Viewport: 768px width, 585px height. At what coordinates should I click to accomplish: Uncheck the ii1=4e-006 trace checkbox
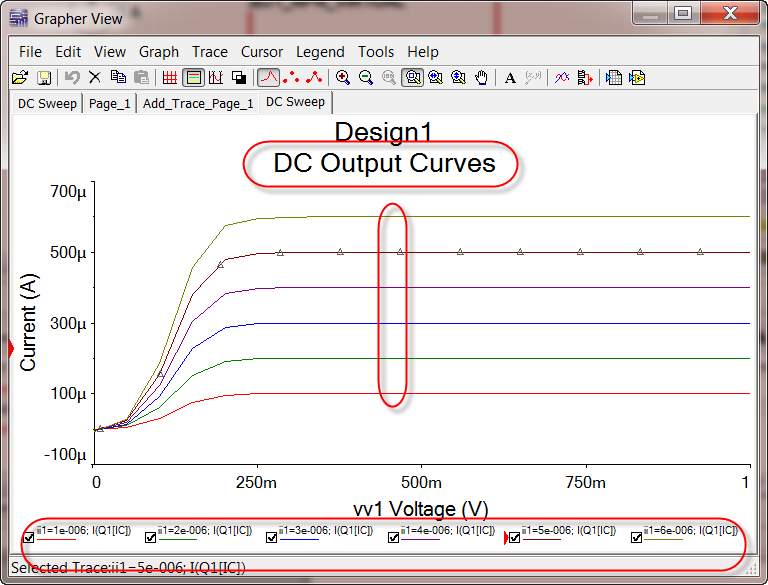(393, 537)
